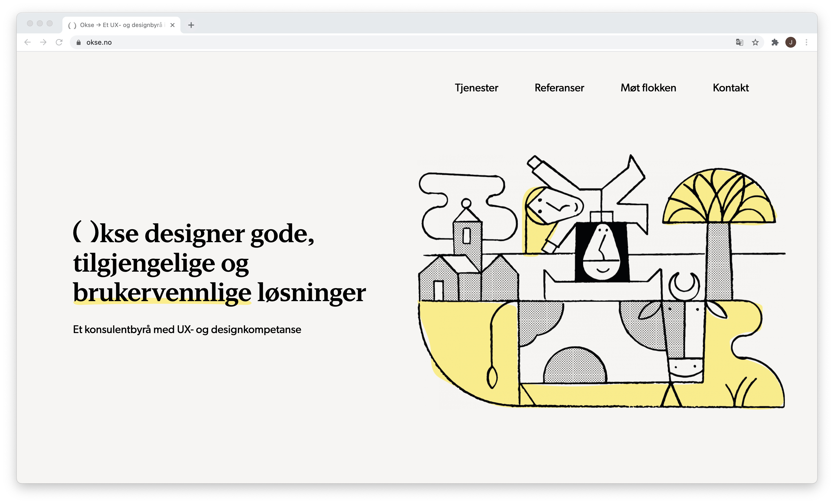
Task: Click the browser back arrow
Action: 28,42
